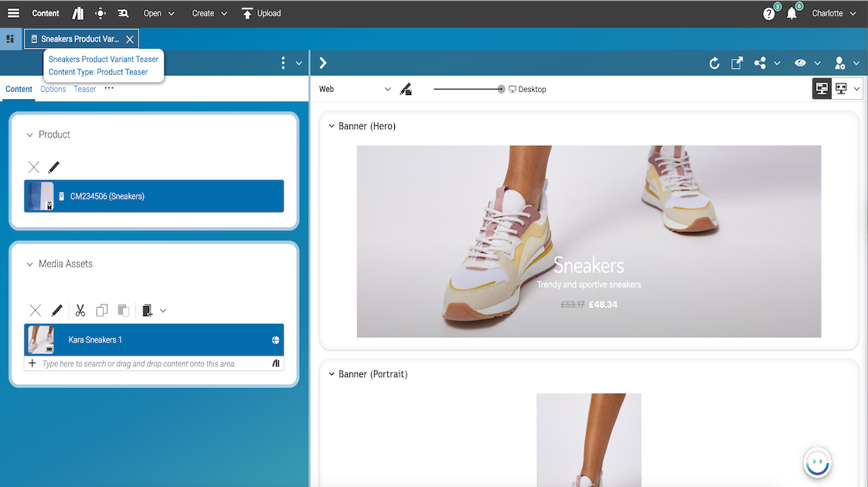This screenshot has height=487, width=868.
Task: Reload the preview with the refresh icon
Action: coord(714,63)
